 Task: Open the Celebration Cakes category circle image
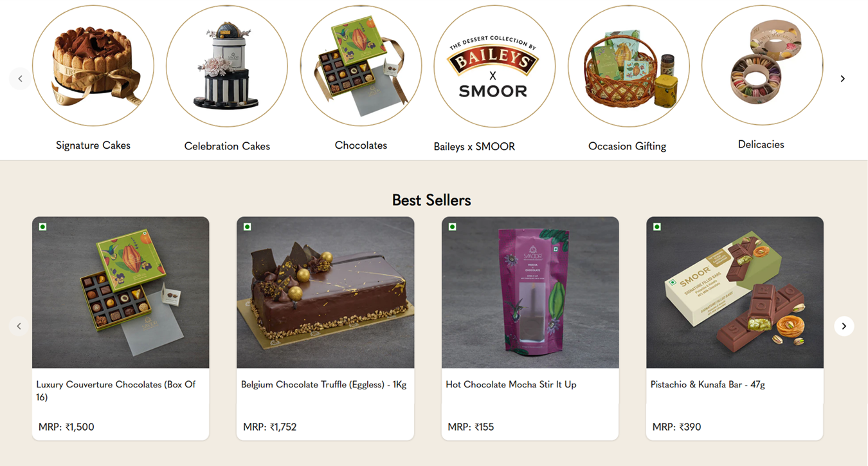[227, 66]
